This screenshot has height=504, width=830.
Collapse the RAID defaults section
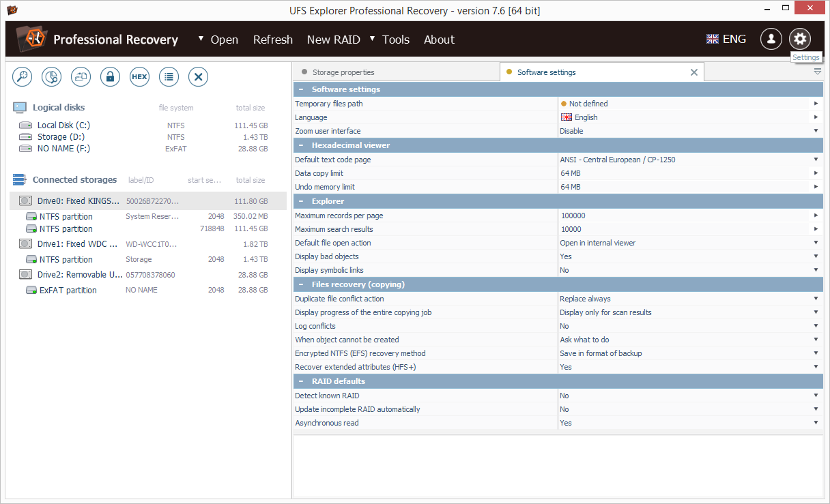(301, 381)
